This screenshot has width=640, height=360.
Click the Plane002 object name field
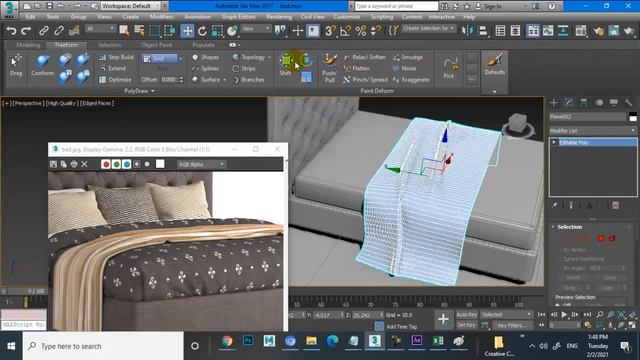587,117
